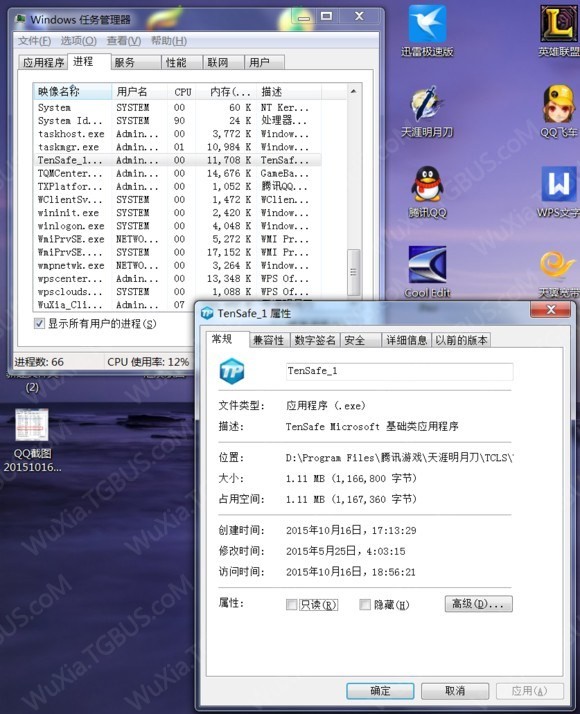Select the winlogon.exe process row
Screen dimensions: 580x714
pyautogui.click(x=178, y=226)
